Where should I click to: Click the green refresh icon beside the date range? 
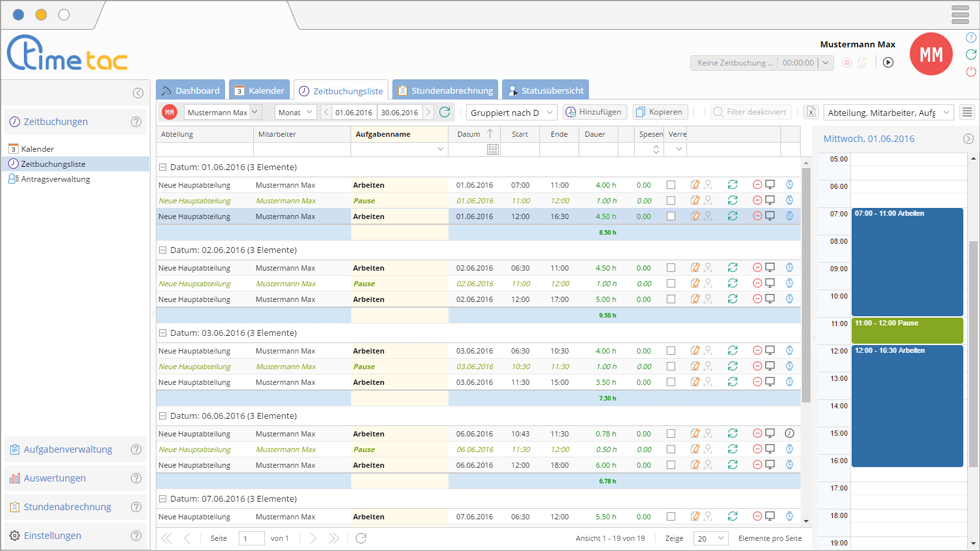[445, 113]
